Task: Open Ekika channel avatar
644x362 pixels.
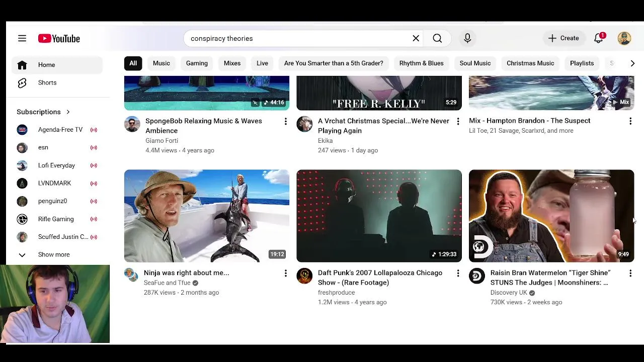Action: (x=304, y=124)
